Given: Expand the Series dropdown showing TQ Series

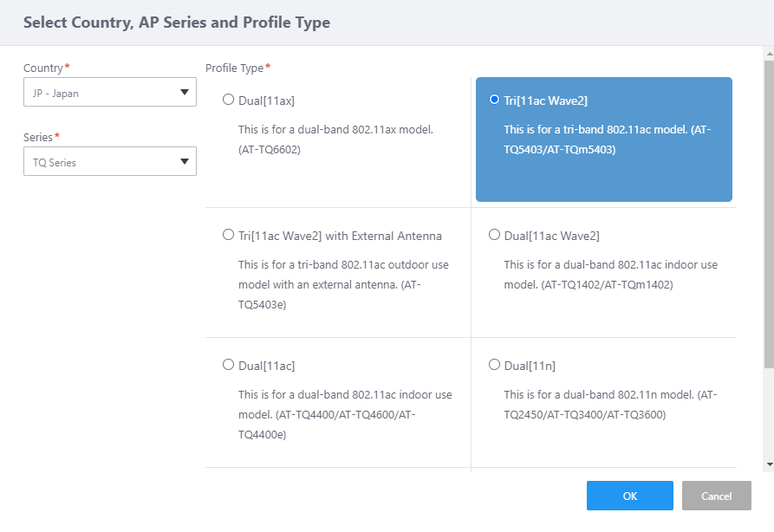Looking at the screenshot, I should (109, 162).
